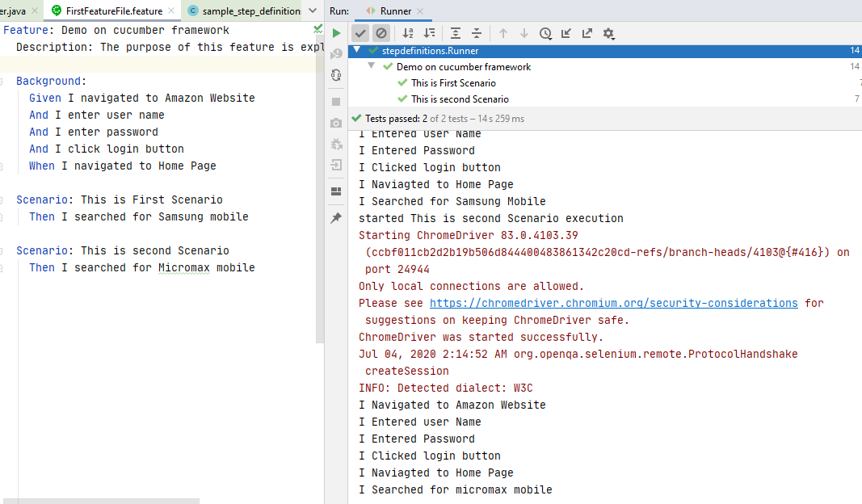Click console line 'I Searched for Samsung Mobile'
862x504 pixels.
coord(452,201)
